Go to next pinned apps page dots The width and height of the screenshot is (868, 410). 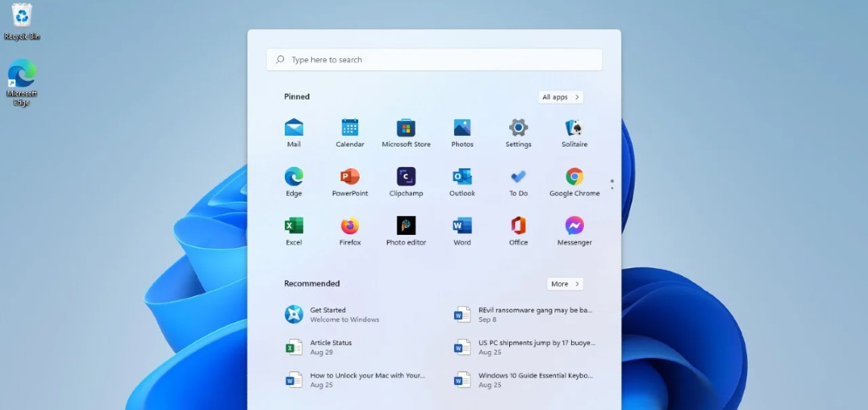tap(612, 184)
